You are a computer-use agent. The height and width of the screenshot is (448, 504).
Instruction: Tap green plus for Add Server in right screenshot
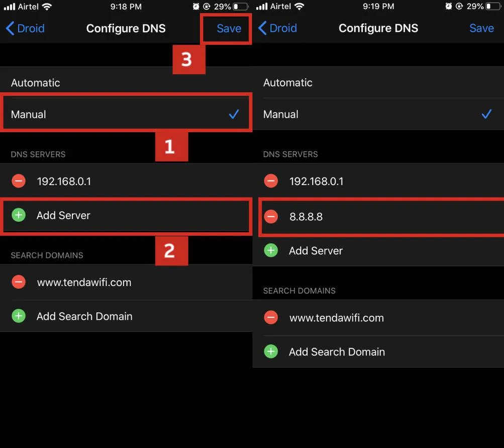271,250
